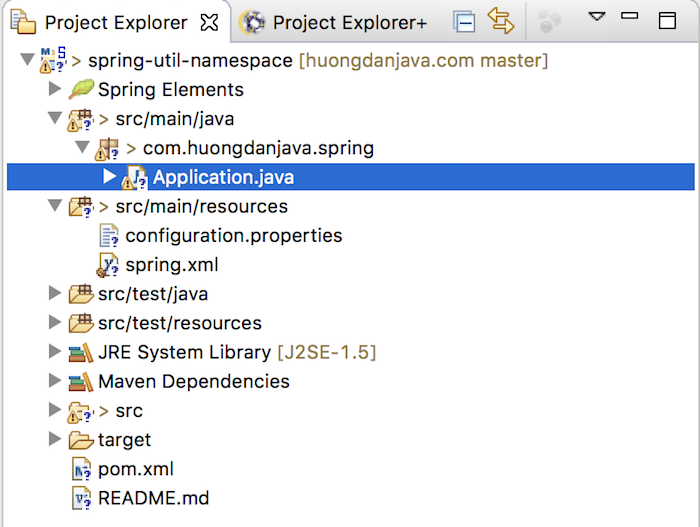This screenshot has width=700, height=527.
Task: Close the Project Explorer tab with X
Action: (209, 22)
